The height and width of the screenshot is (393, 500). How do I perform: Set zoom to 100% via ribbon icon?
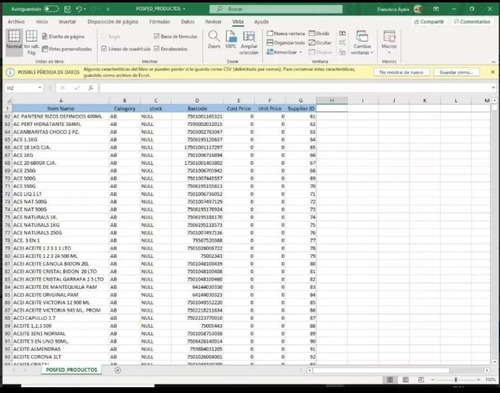coord(231,40)
